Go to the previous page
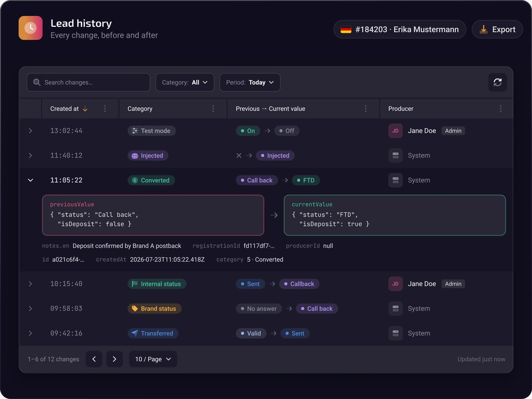 pyautogui.click(x=94, y=359)
